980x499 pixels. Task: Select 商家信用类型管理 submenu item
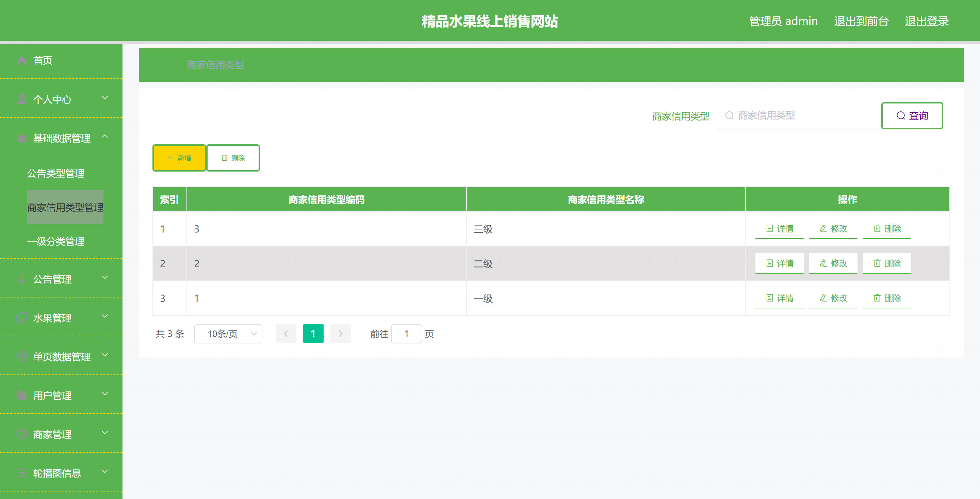coord(65,207)
